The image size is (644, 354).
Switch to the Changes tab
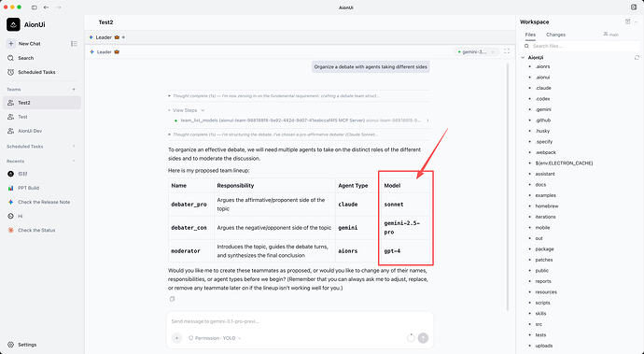pyautogui.click(x=555, y=35)
